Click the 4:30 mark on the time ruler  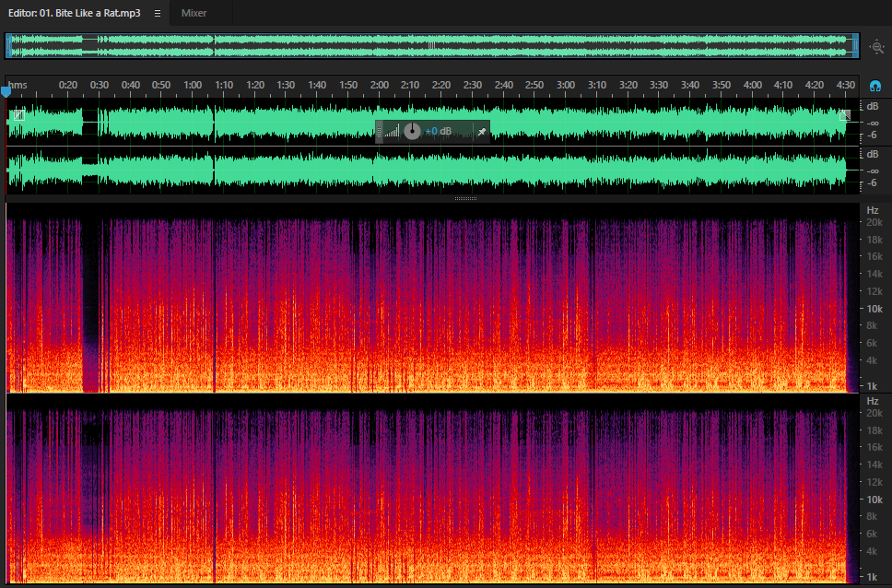click(x=845, y=85)
